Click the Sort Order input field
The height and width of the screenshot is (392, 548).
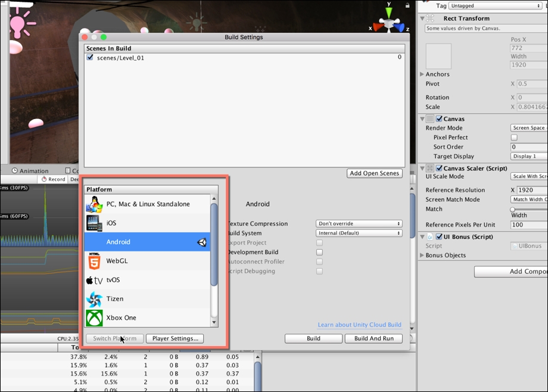(x=529, y=147)
